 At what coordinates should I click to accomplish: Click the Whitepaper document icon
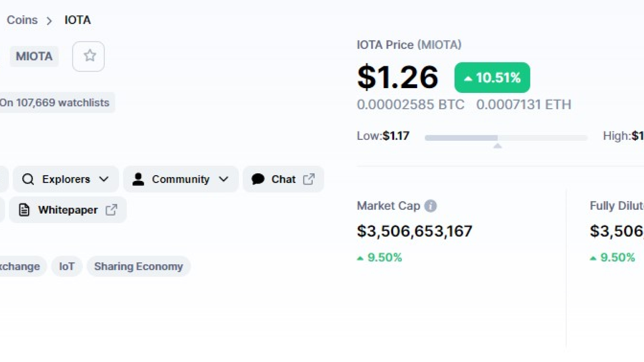click(24, 210)
